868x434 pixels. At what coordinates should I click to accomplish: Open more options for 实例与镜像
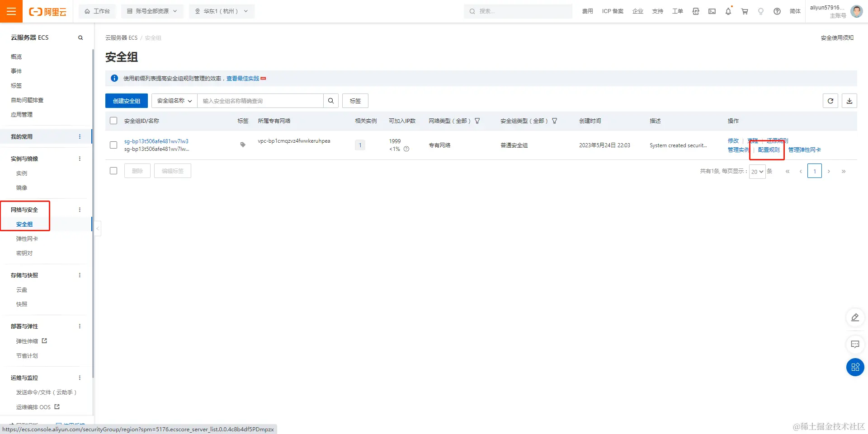[x=80, y=159]
